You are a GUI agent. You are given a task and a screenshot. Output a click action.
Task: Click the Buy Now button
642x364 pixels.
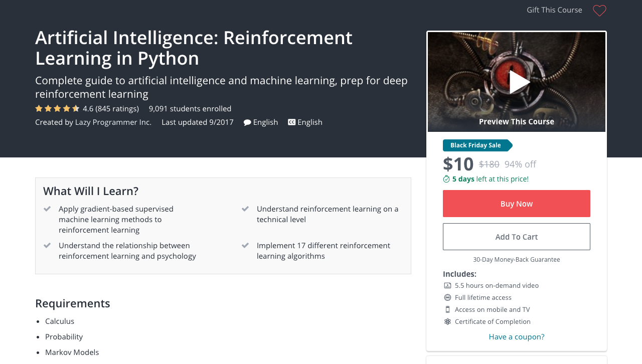click(517, 204)
